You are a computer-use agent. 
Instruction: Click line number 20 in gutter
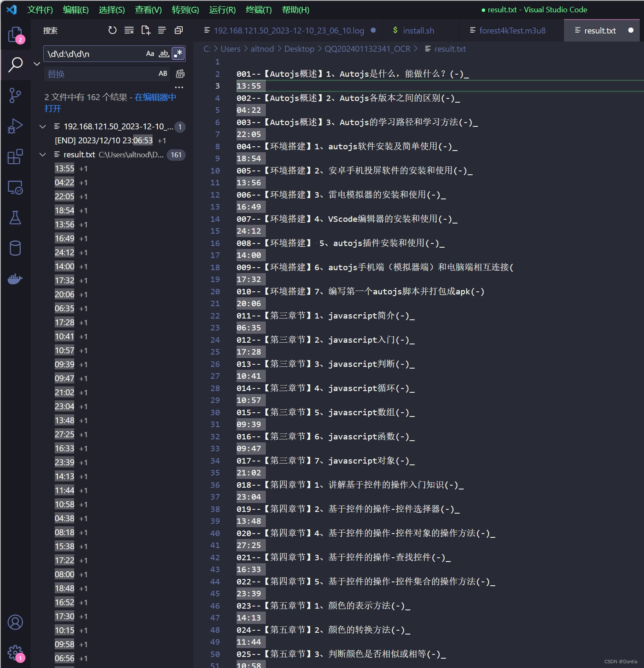pyautogui.click(x=215, y=291)
